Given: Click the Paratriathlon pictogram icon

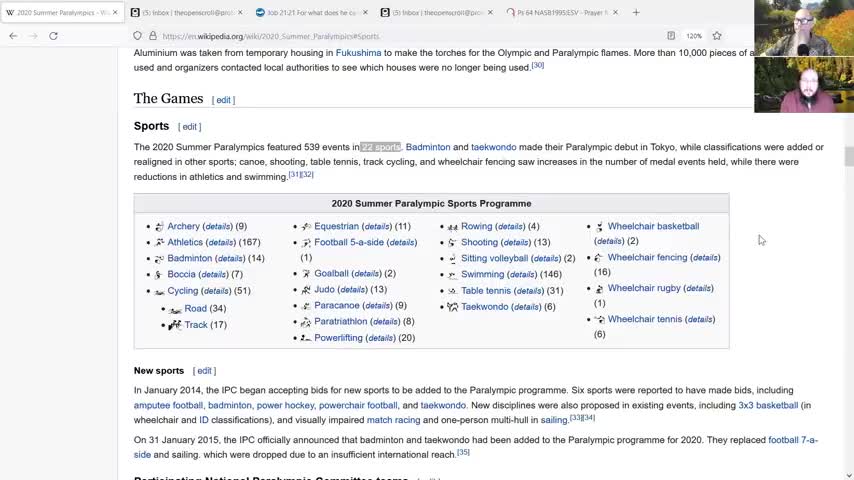Looking at the screenshot, I should [306, 322].
